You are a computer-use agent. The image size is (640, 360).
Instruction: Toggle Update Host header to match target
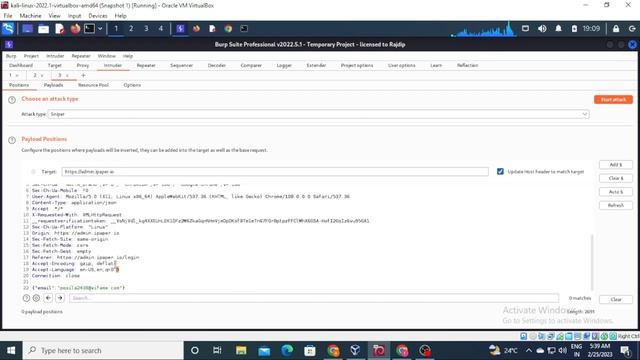500,172
